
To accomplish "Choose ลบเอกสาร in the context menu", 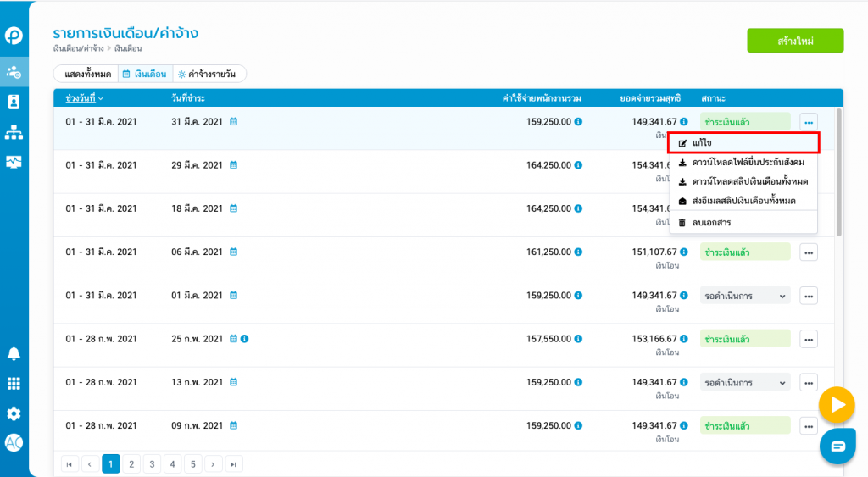I will click(710, 223).
